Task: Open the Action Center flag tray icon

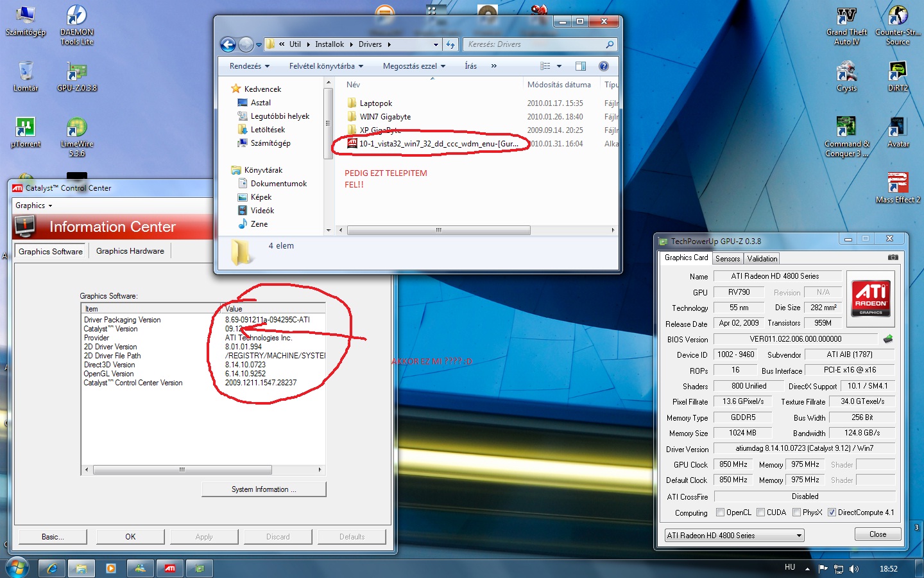Action: click(x=823, y=568)
